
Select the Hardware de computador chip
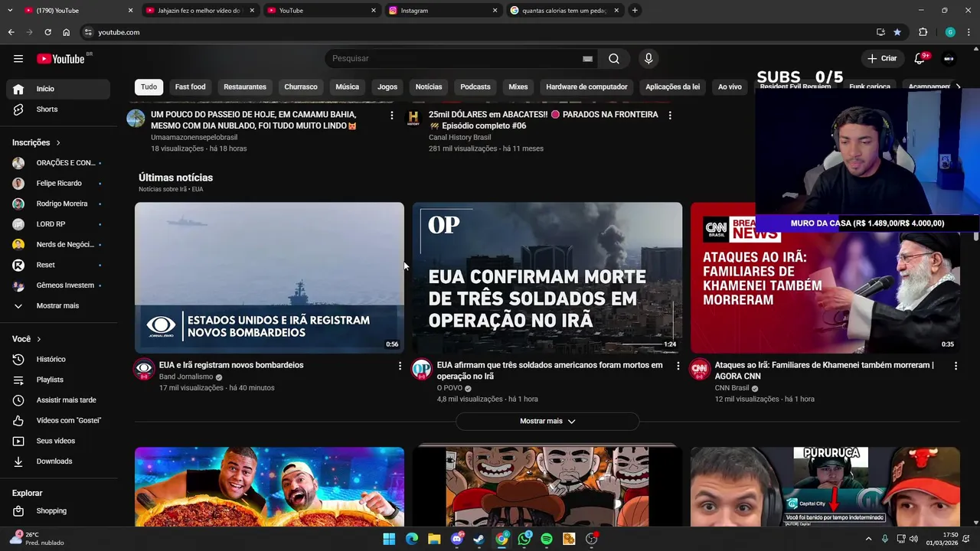click(x=586, y=87)
